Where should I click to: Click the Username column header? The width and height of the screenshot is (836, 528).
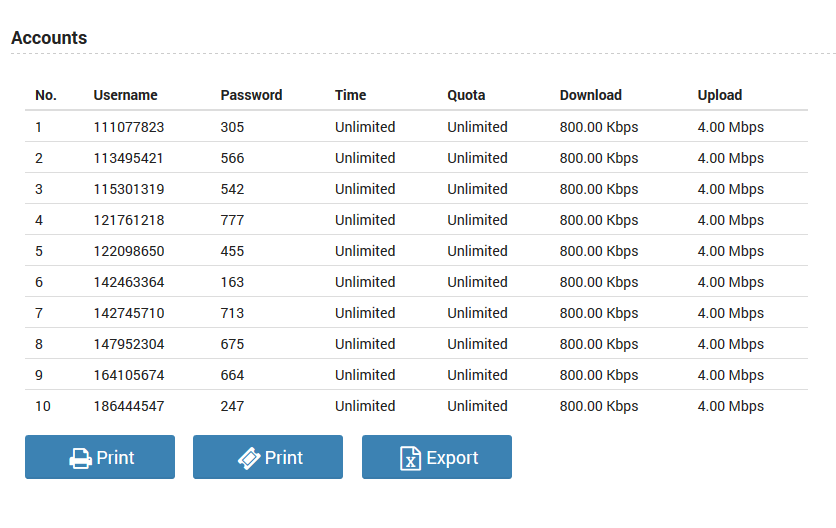pos(125,95)
